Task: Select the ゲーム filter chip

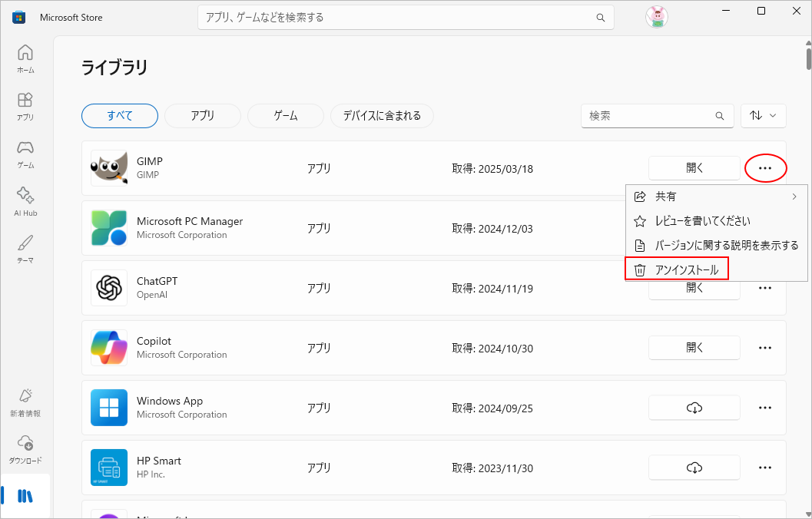Action: (286, 116)
